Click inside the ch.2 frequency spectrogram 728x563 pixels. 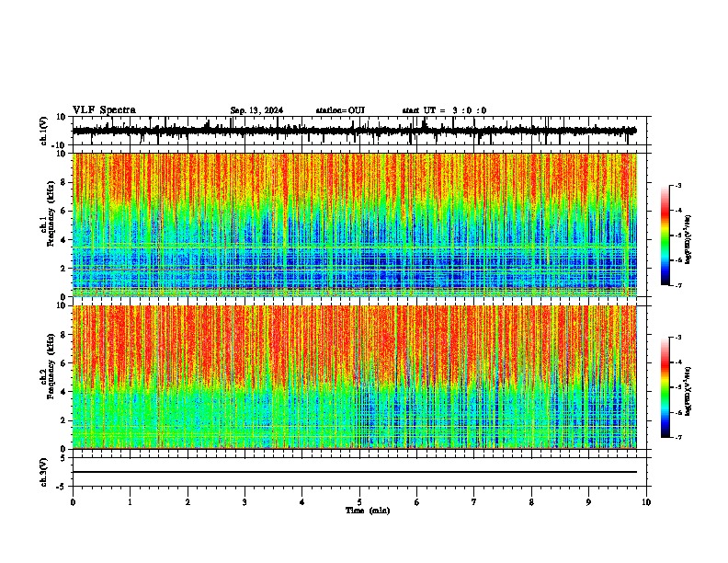[x=355, y=377]
